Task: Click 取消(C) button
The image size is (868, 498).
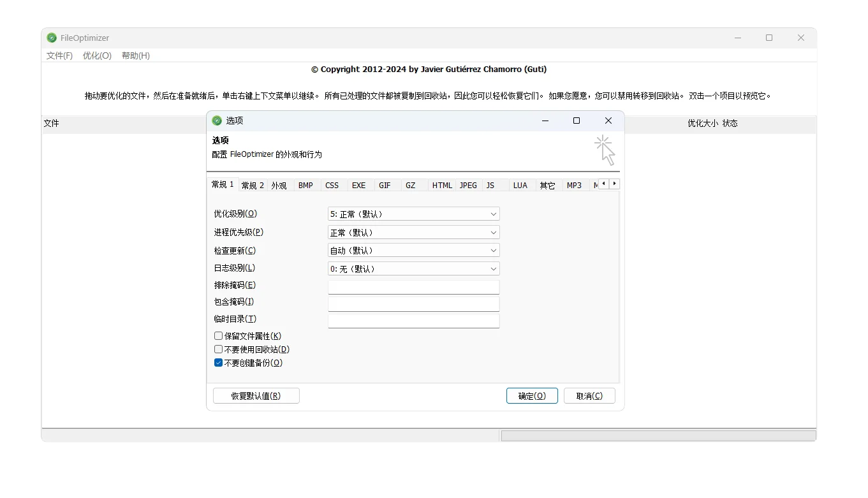Action: tap(589, 396)
